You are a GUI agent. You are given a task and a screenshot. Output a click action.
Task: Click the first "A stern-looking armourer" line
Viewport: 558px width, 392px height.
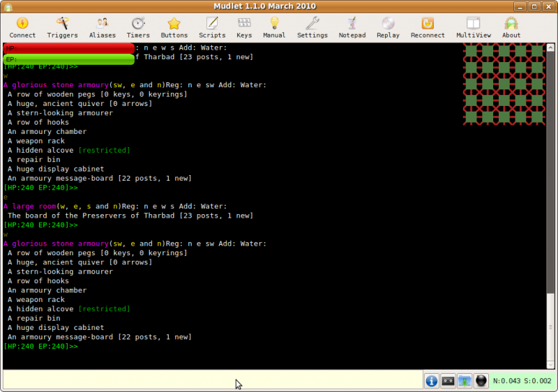coord(60,113)
